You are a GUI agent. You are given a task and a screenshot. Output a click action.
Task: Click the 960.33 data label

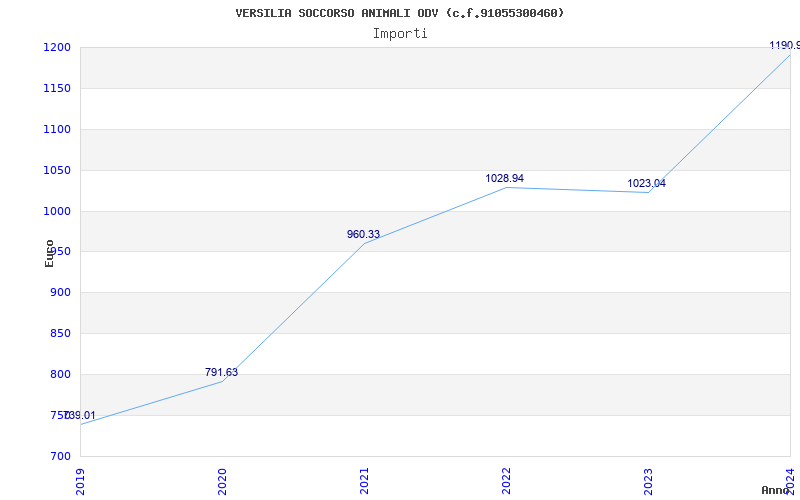[x=363, y=235]
